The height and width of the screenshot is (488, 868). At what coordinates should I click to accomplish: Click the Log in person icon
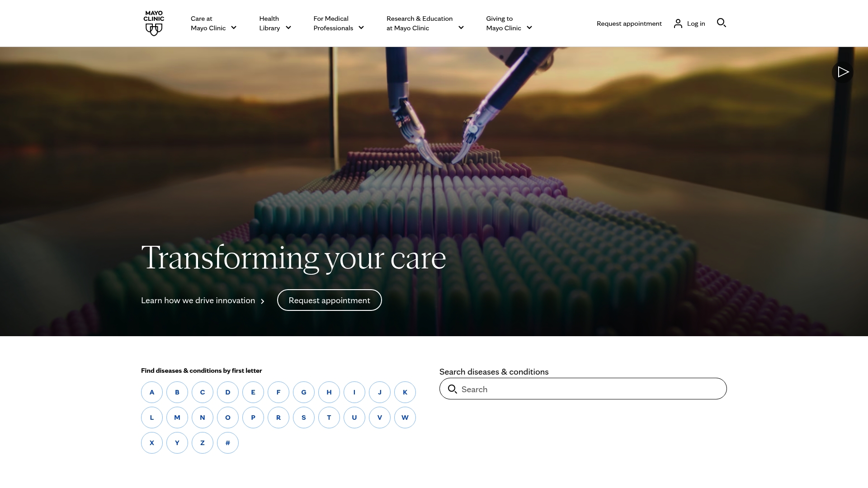(x=678, y=23)
